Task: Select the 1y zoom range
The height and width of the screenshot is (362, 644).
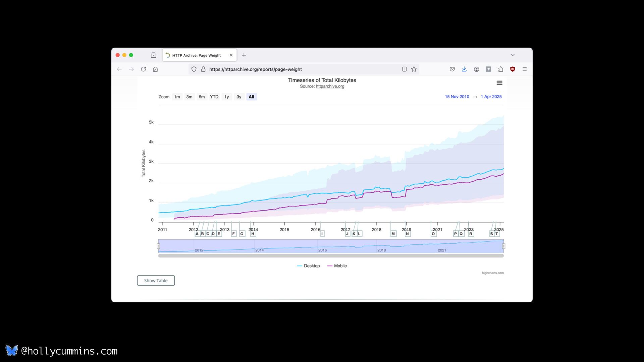Action: click(227, 97)
